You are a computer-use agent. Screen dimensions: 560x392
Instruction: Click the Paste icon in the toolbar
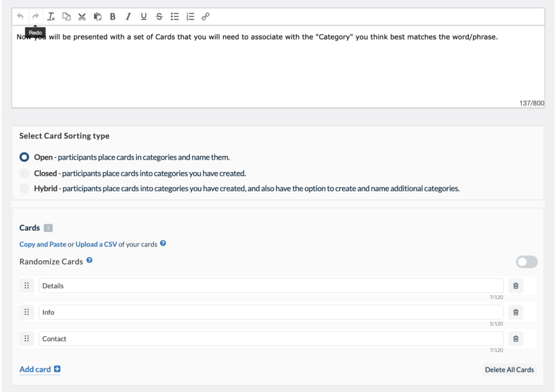(97, 16)
